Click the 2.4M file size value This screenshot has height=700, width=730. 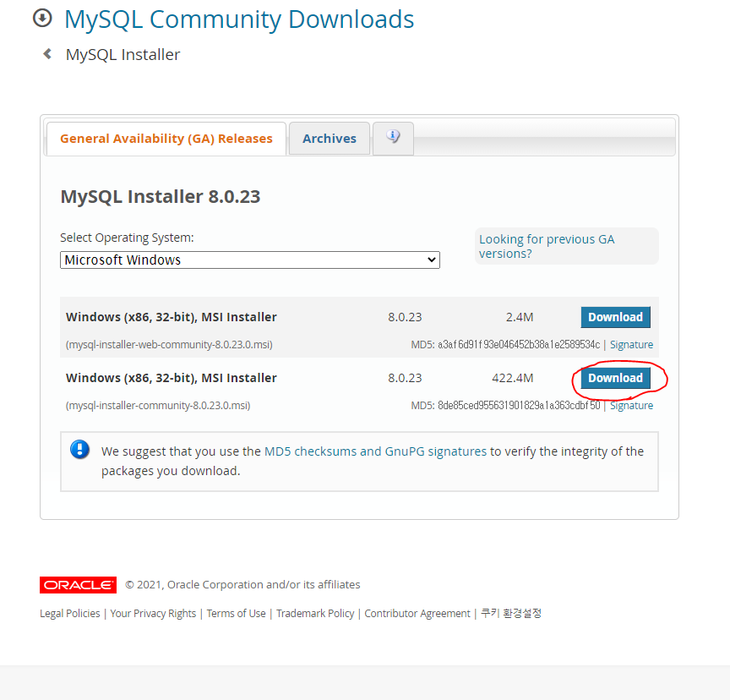pyautogui.click(x=520, y=317)
